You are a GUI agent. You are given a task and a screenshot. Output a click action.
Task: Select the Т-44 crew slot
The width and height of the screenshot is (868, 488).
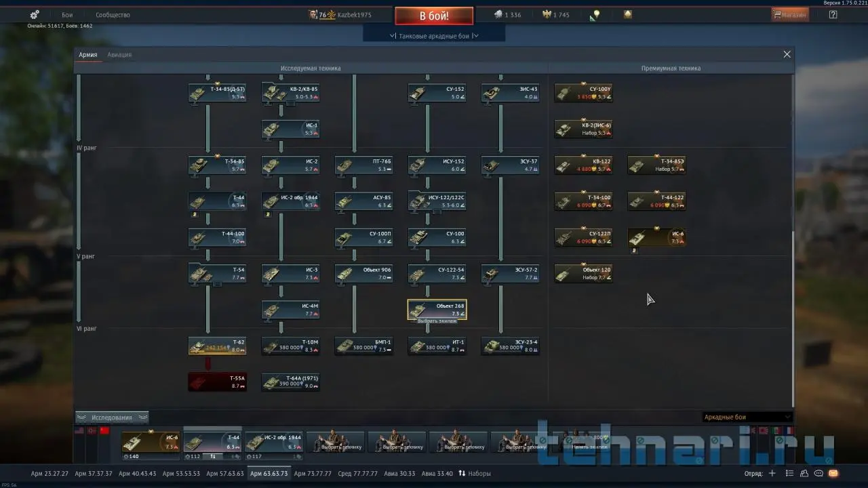212,445
